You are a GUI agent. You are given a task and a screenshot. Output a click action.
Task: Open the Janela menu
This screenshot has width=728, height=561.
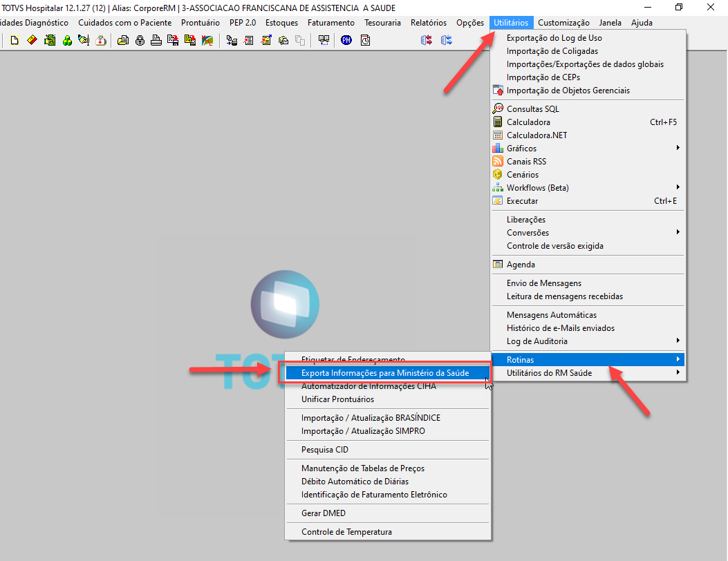point(610,23)
